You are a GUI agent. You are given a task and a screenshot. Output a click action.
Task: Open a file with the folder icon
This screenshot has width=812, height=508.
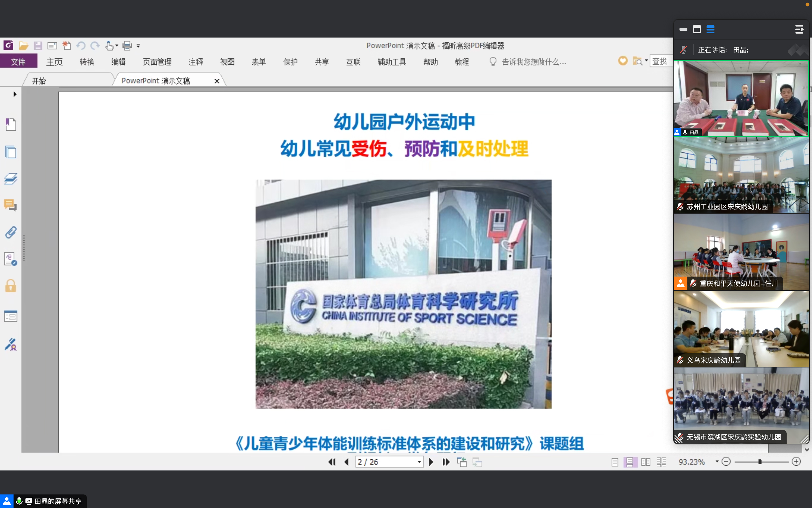click(23, 46)
